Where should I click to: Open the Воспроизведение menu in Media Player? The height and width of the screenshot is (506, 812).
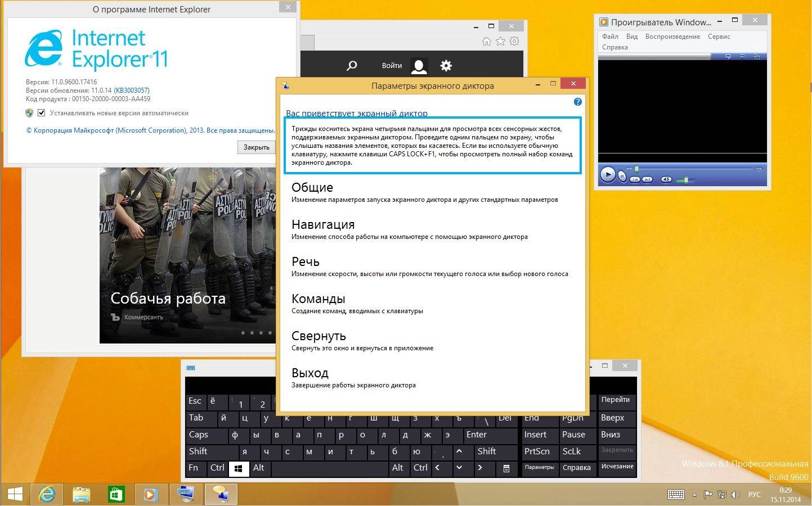click(672, 37)
